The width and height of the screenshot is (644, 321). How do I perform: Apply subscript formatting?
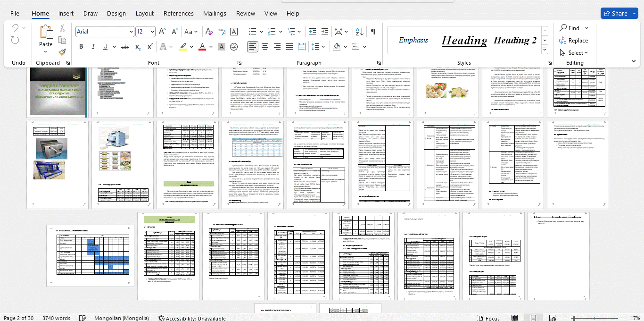click(138, 47)
